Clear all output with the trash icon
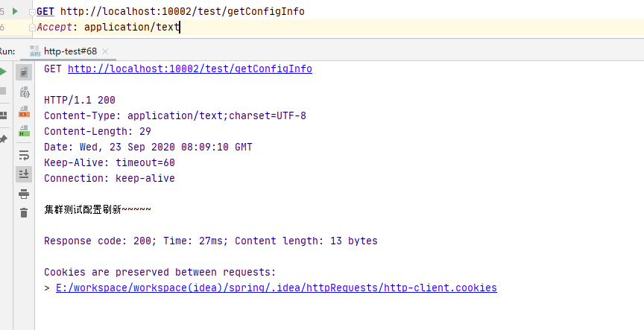 point(24,213)
